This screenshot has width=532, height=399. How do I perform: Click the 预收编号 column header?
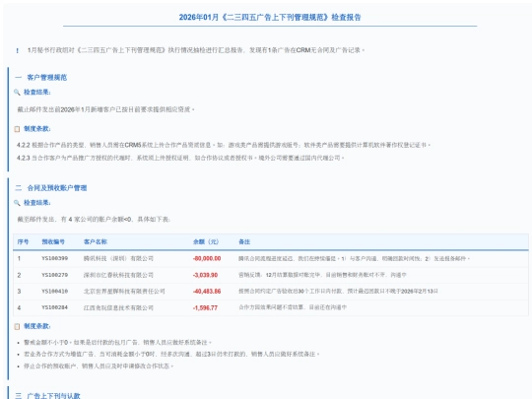[53, 242]
